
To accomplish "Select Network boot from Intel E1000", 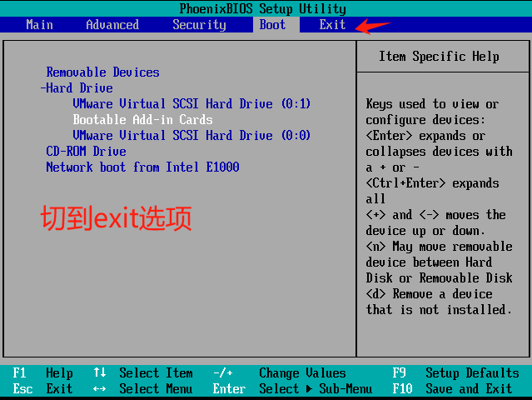I will (142, 167).
